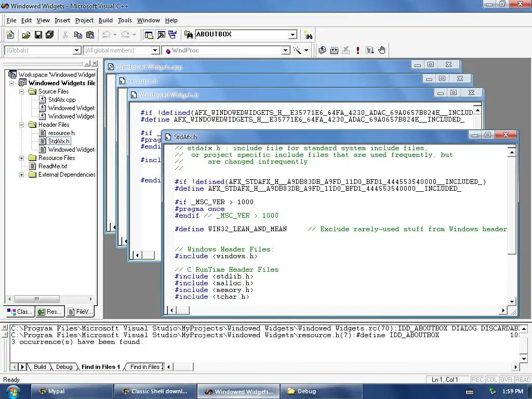Click the WizardBar magic wand icon
Image resolution: width=532 pixels, height=399 pixels.
[x=297, y=50]
